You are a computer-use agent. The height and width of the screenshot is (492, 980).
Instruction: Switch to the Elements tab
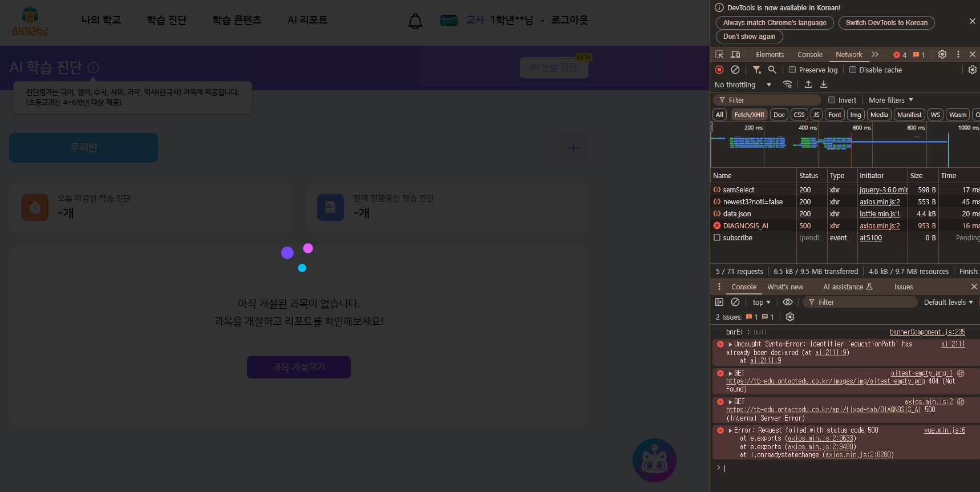pos(770,54)
